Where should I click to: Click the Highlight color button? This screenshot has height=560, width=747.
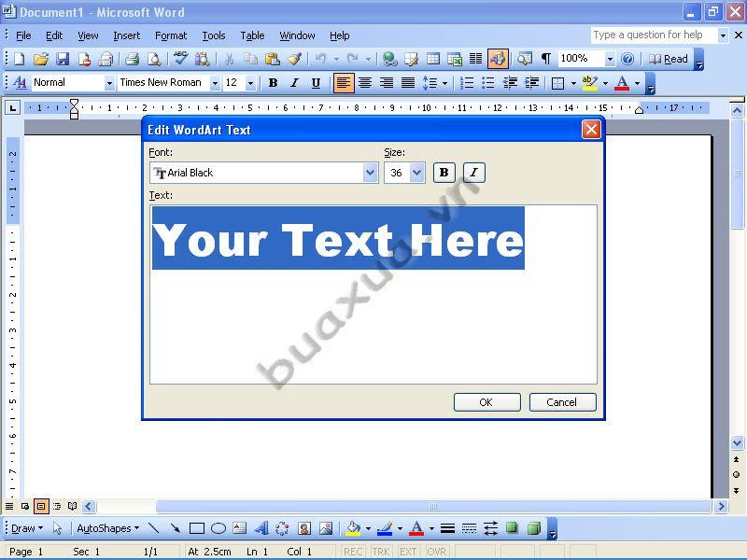click(590, 83)
